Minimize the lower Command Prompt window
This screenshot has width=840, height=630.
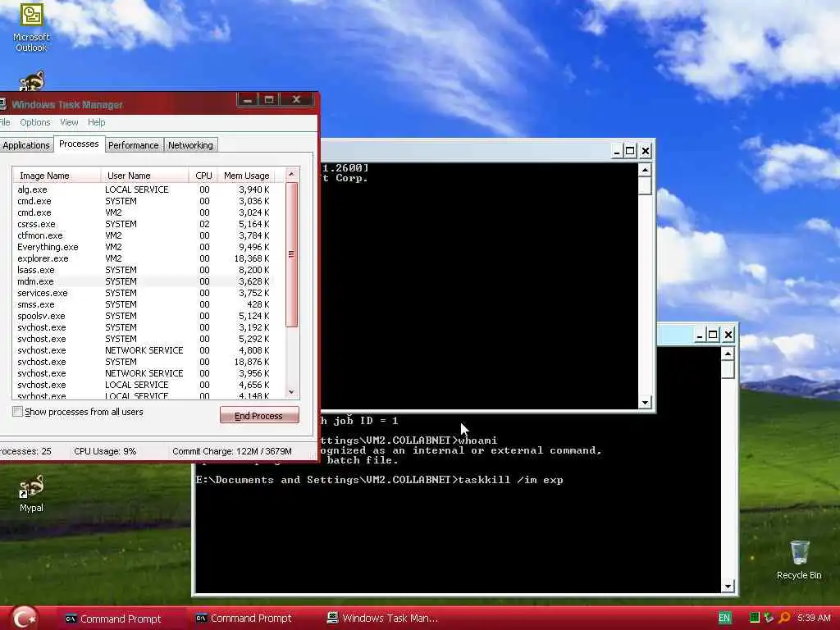(x=699, y=335)
